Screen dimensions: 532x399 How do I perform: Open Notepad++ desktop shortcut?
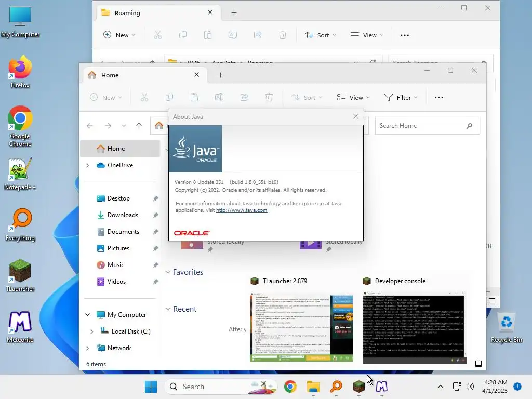coord(20,174)
